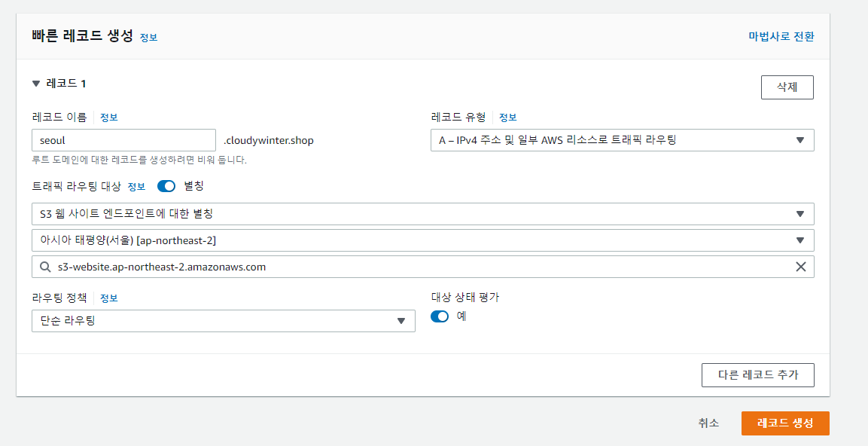
Task: Open 정보 link beside 라우팅 정책
Action: [108, 298]
